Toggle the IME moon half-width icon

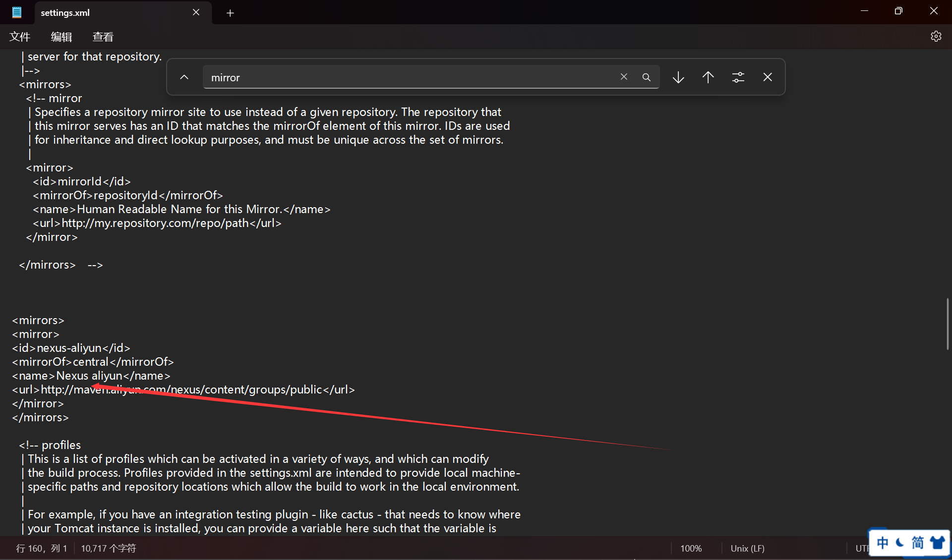click(x=900, y=543)
